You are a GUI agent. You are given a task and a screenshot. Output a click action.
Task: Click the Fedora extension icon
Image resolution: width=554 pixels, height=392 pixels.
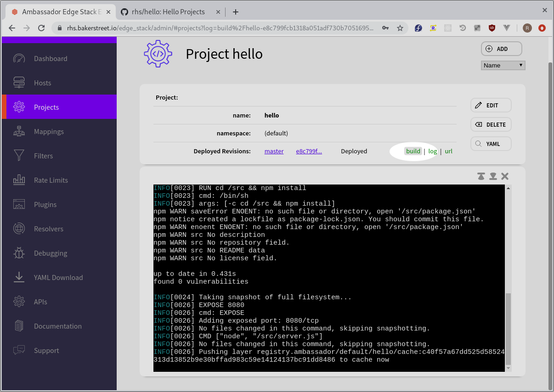point(418,28)
